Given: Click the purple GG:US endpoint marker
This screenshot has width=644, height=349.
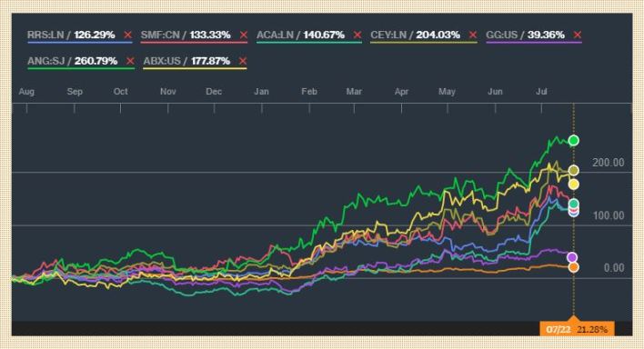Looking at the screenshot, I should pyautogui.click(x=572, y=257).
